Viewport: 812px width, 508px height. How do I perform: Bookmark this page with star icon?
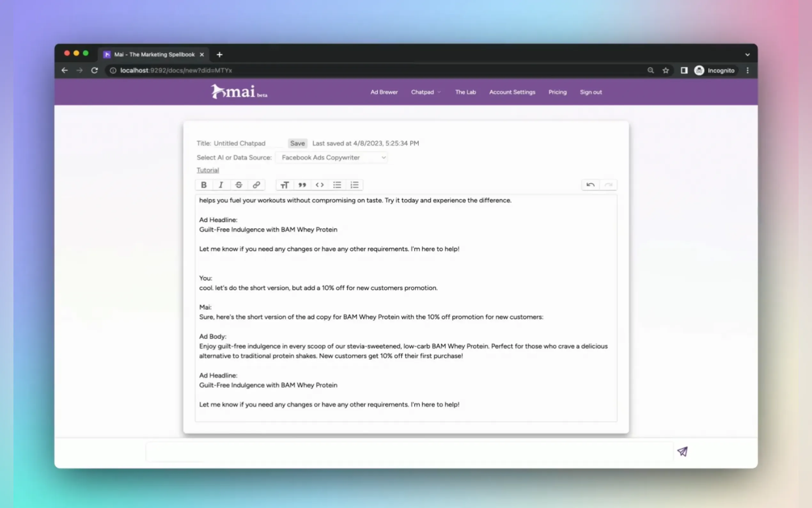(x=665, y=71)
